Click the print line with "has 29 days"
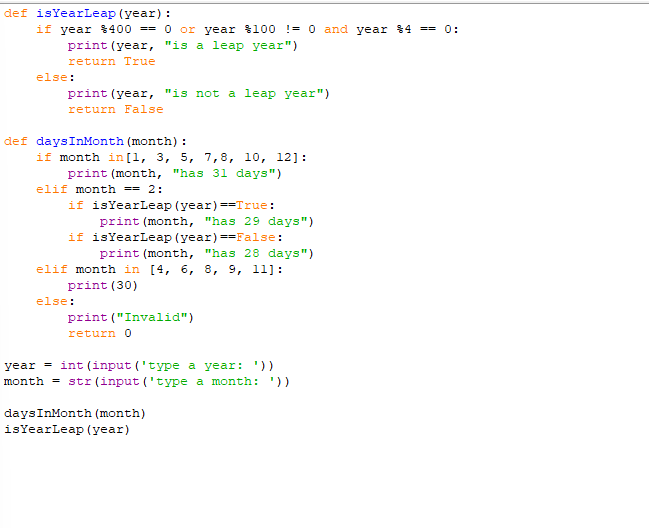 (x=207, y=221)
